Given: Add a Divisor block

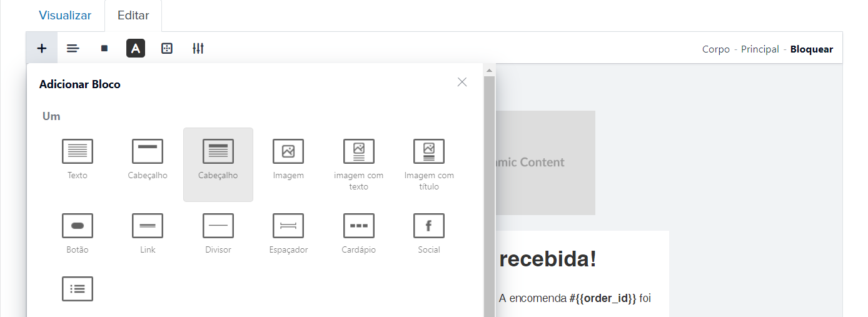Looking at the screenshot, I should point(218,233).
